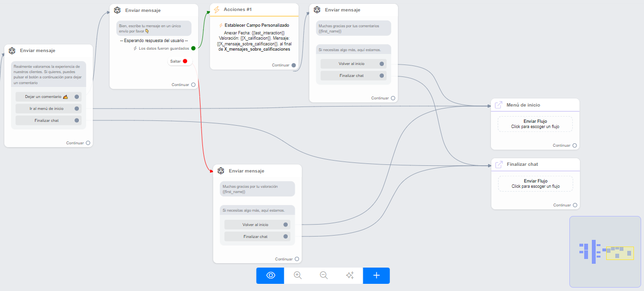Toggle the eye preview button in bottom toolbar
The width and height of the screenshot is (644, 291).
(270, 275)
